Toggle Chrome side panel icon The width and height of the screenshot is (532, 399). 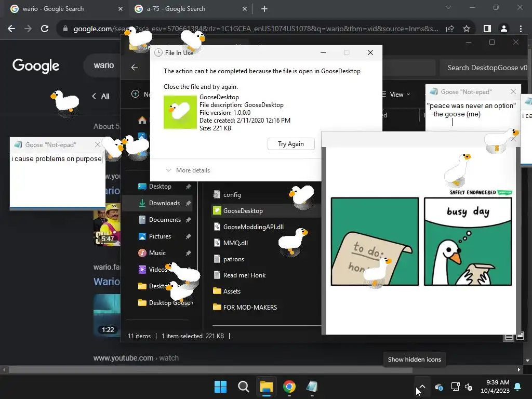pos(487,29)
